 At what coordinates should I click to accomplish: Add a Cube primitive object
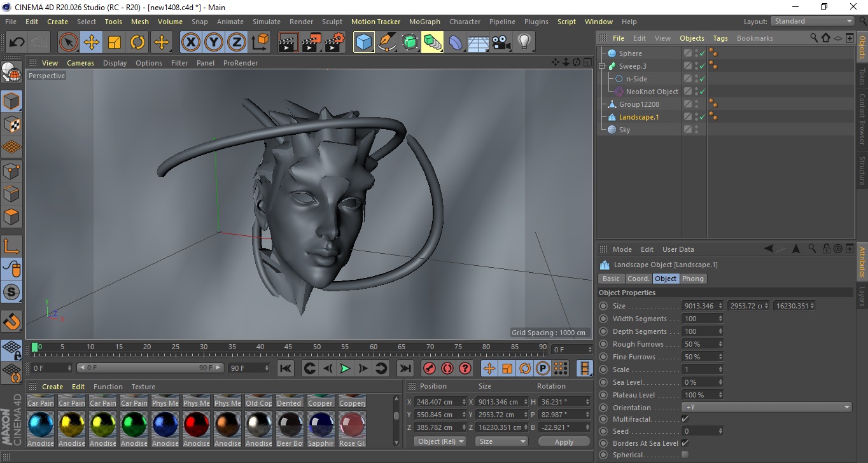tap(363, 43)
